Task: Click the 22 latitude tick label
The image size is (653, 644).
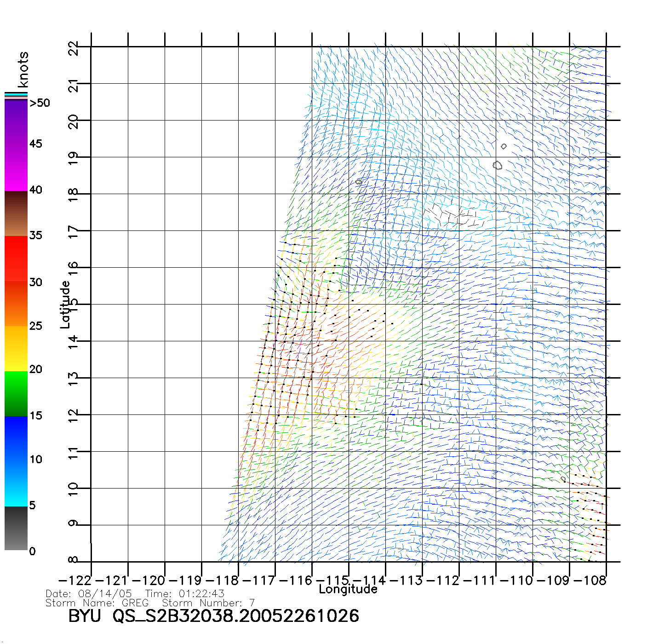Action: coord(74,48)
